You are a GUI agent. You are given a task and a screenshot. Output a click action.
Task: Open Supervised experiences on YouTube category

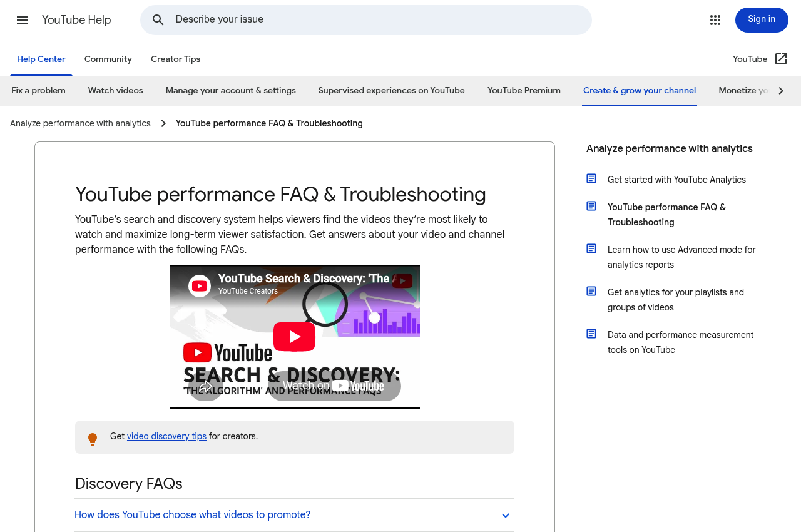[x=392, y=91]
